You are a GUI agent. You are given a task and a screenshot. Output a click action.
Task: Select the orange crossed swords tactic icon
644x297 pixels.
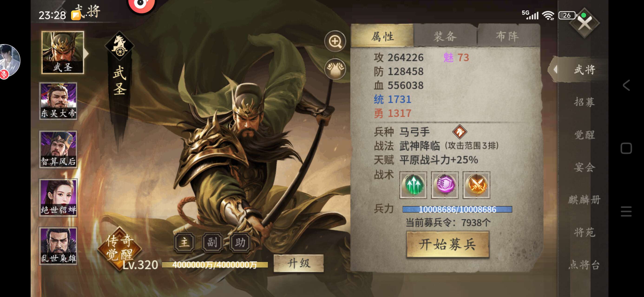pyautogui.click(x=476, y=185)
